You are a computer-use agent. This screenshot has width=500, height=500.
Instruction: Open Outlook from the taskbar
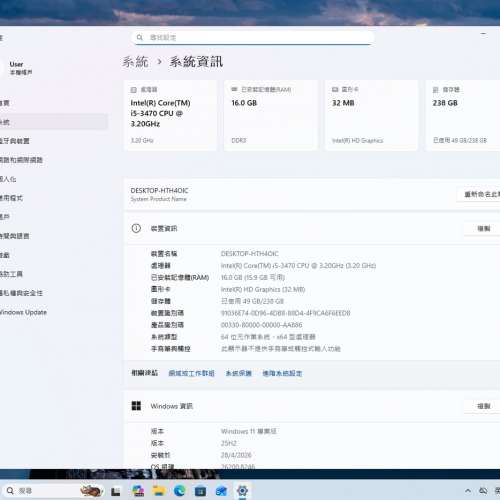point(221,491)
